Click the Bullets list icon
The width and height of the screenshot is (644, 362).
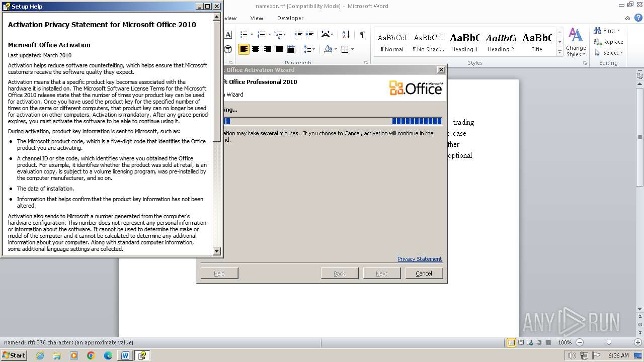244,34
